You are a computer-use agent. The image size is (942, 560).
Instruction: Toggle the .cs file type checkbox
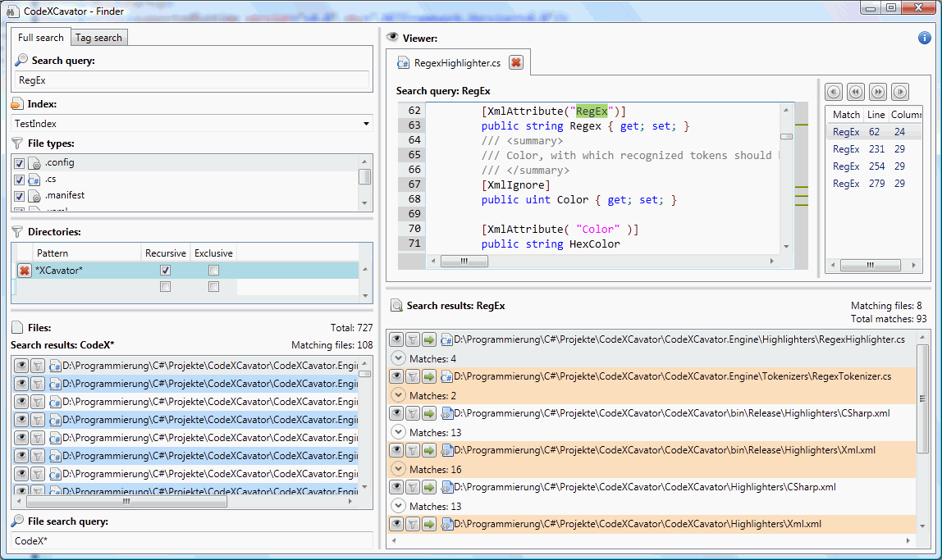(20, 180)
